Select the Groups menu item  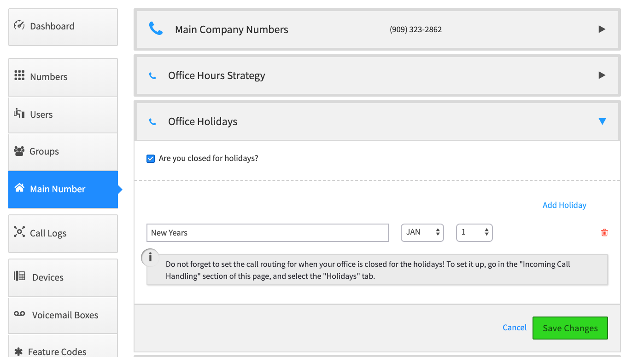63,152
